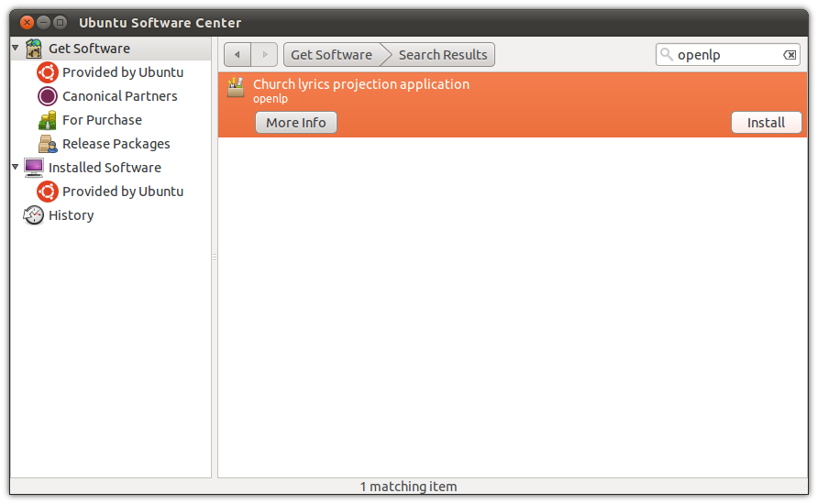Open For Purchase in the sidebar
This screenshot has height=504, width=818.
tap(103, 120)
